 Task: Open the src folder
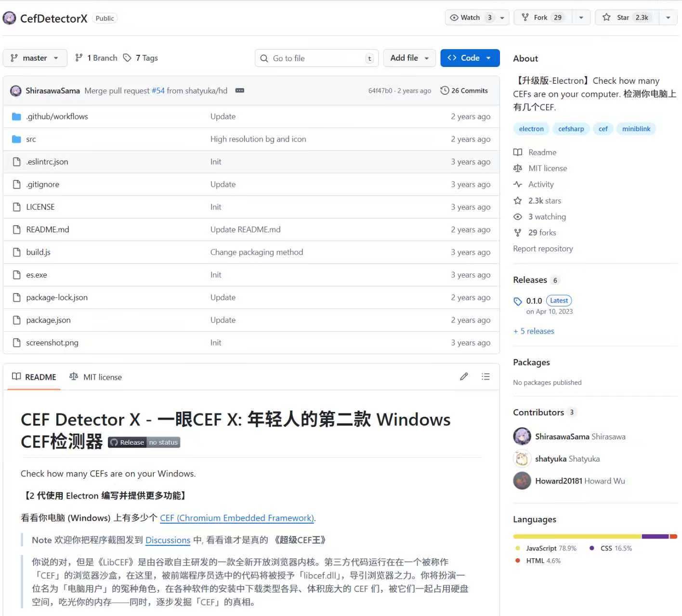point(31,139)
